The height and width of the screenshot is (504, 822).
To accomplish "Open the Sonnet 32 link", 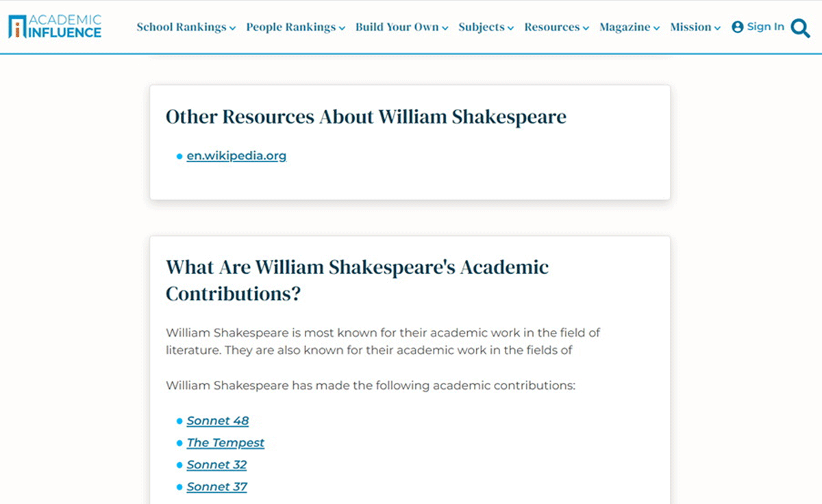I will click(x=216, y=464).
